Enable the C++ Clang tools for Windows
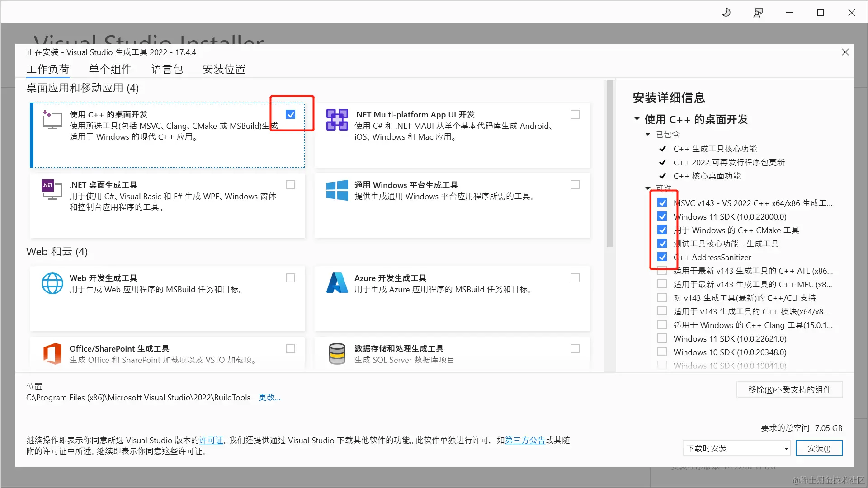 [x=662, y=325]
